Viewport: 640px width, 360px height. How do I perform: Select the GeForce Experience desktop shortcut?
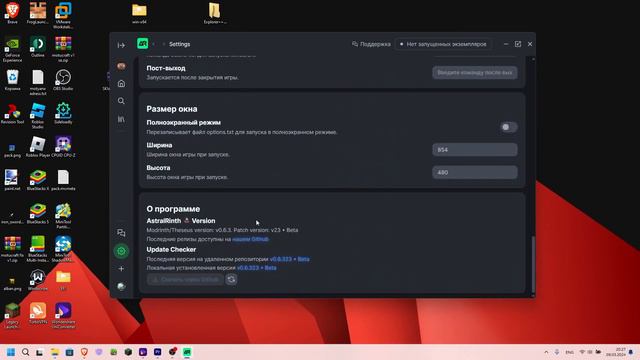(12, 49)
